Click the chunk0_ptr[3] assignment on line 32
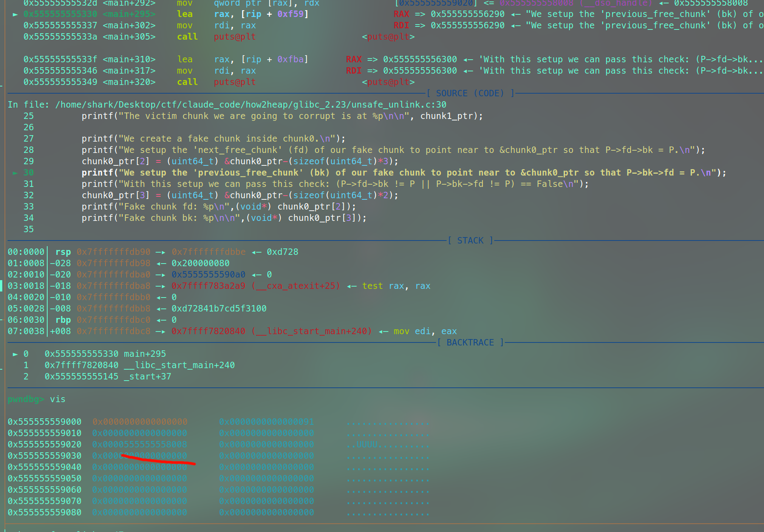The height and width of the screenshot is (532, 764). pyautogui.click(x=240, y=195)
